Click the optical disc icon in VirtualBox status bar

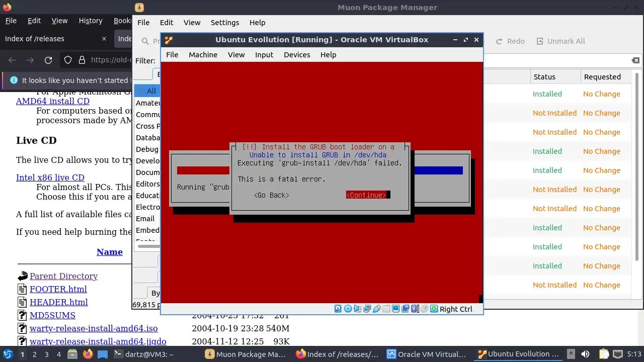click(348, 309)
